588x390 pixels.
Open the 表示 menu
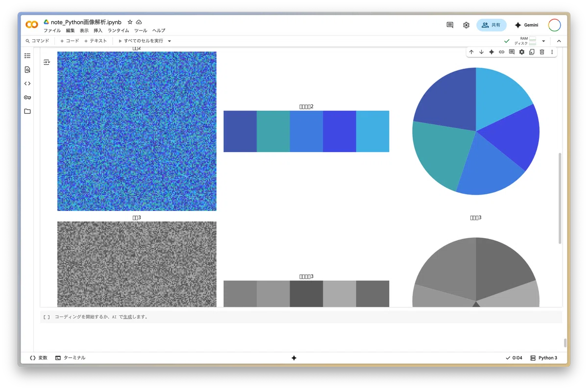(84, 30)
